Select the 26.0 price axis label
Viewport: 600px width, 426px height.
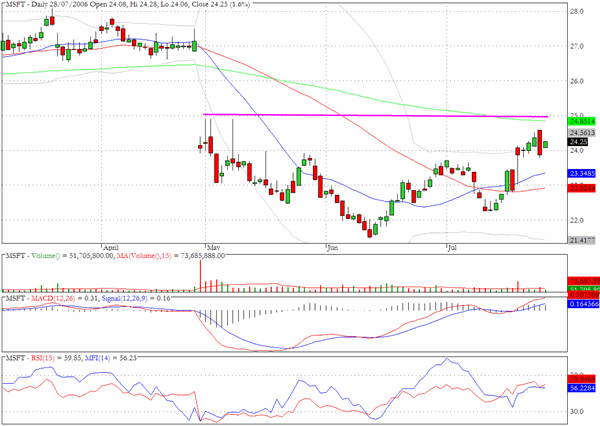(x=576, y=81)
